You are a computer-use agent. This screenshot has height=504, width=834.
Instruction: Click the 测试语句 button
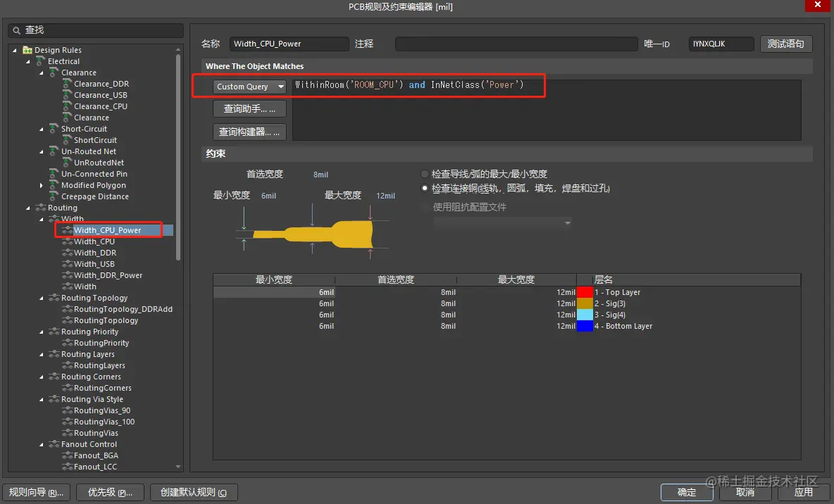(785, 44)
